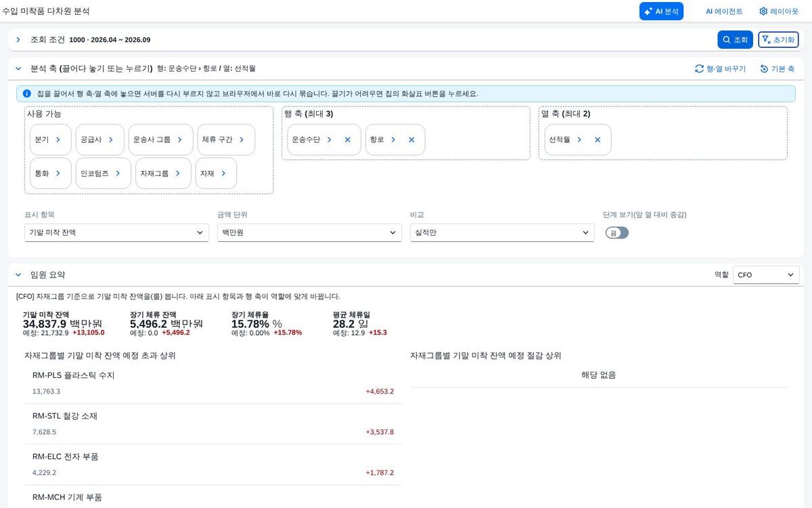
Task: Expand the 조회 조건 section
Action: pos(18,40)
